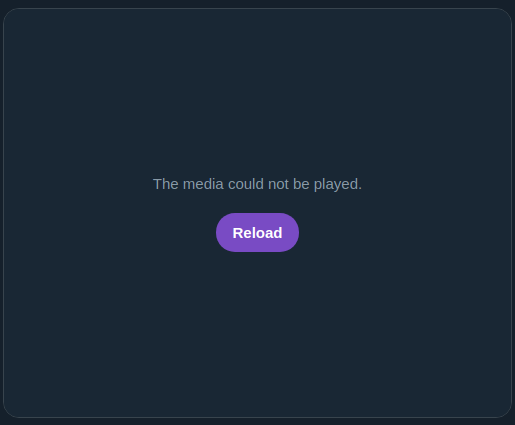Activate the Reload control under the error message

click(x=257, y=233)
